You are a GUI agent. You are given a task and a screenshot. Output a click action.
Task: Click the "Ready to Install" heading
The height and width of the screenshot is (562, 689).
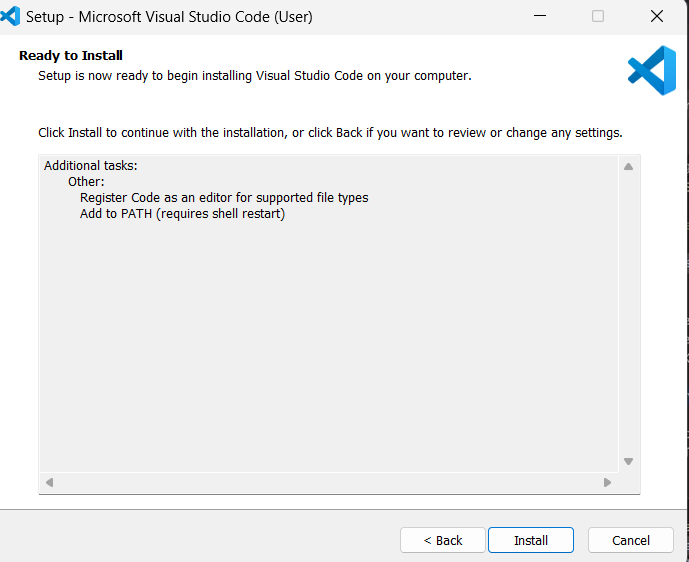[x=71, y=56]
